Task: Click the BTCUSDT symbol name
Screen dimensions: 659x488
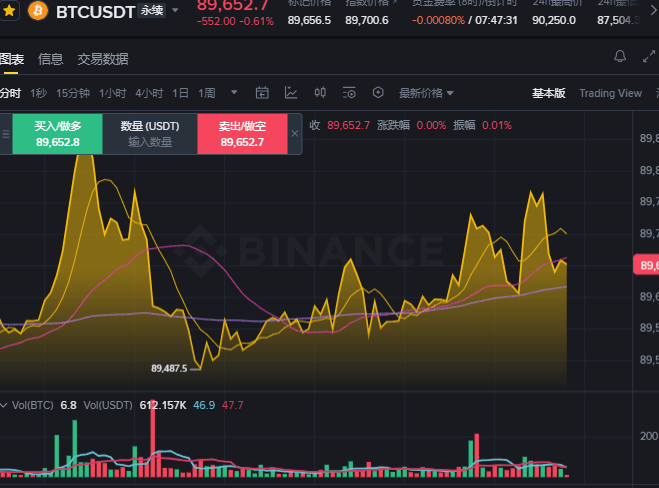Action: click(x=95, y=12)
